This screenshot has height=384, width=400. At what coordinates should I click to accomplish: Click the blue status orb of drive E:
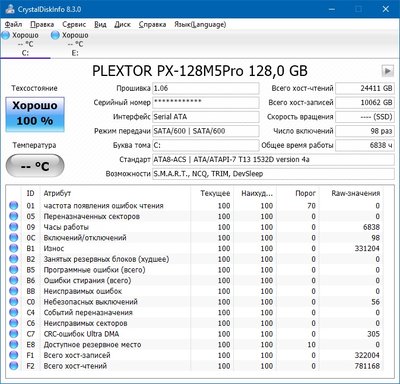coord(55,35)
